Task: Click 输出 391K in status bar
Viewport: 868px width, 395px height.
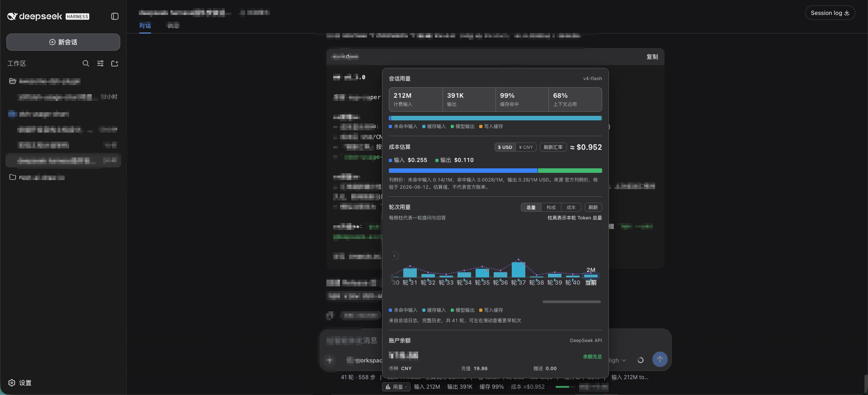Action: pyautogui.click(x=460, y=387)
